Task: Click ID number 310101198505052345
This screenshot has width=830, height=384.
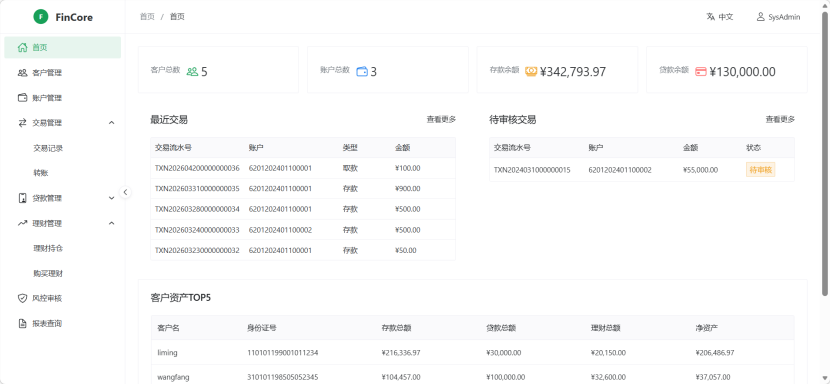Action: click(x=283, y=377)
